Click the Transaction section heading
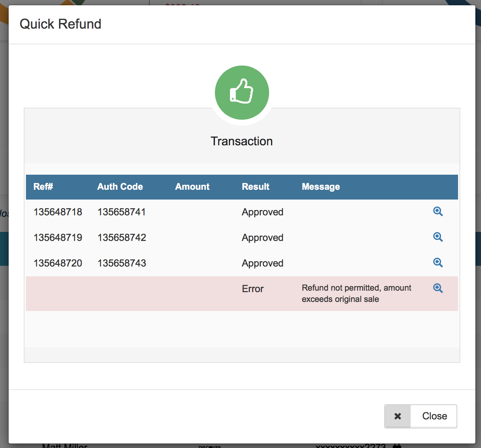 [x=242, y=141]
